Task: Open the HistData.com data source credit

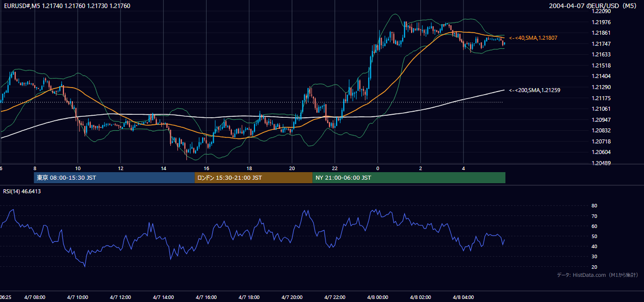Action: 598,275
